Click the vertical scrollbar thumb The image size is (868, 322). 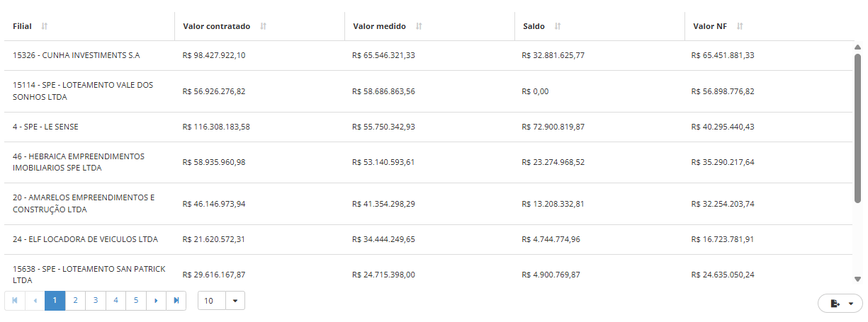(857, 127)
